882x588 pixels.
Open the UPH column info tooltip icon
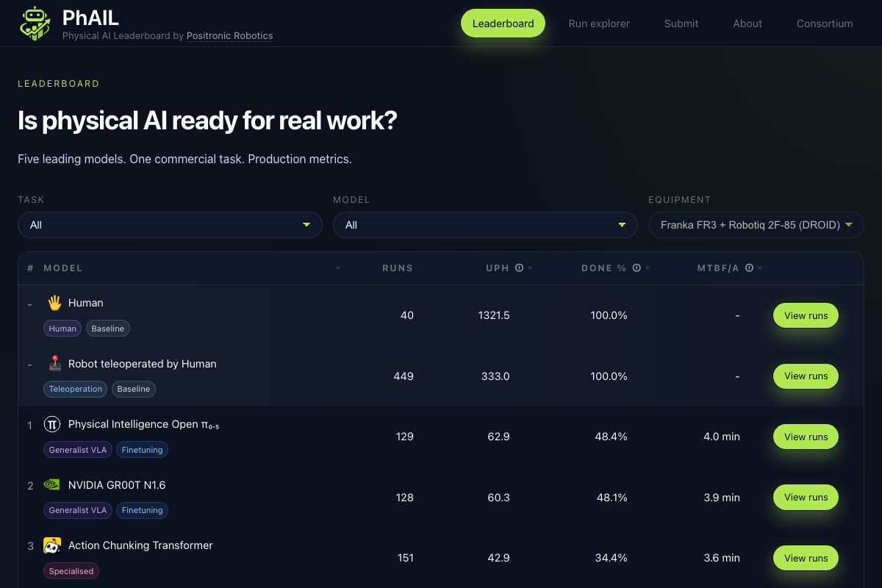[x=520, y=268]
